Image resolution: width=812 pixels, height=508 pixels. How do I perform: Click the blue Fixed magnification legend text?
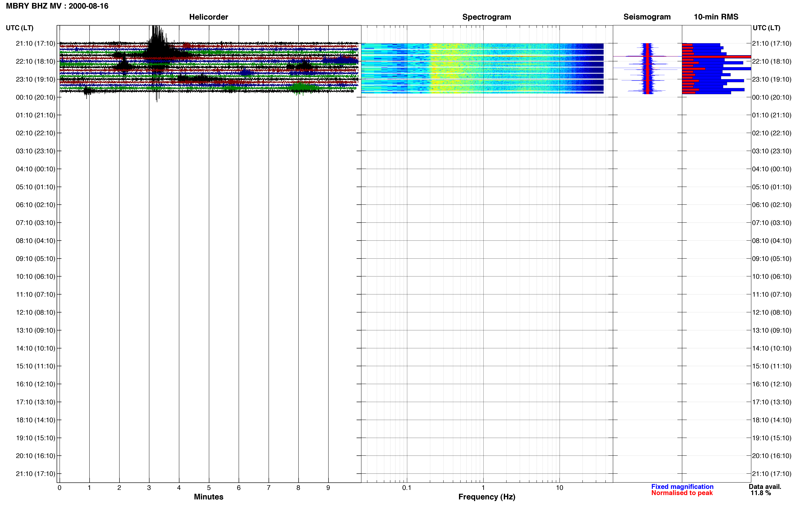[x=682, y=486]
